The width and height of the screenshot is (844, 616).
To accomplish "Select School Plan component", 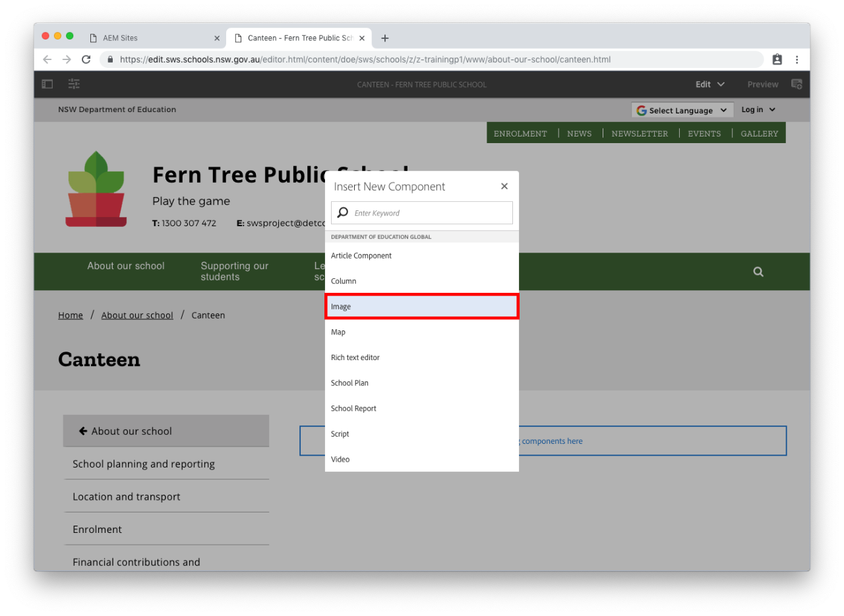I will pyautogui.click(x=422, y=383).
